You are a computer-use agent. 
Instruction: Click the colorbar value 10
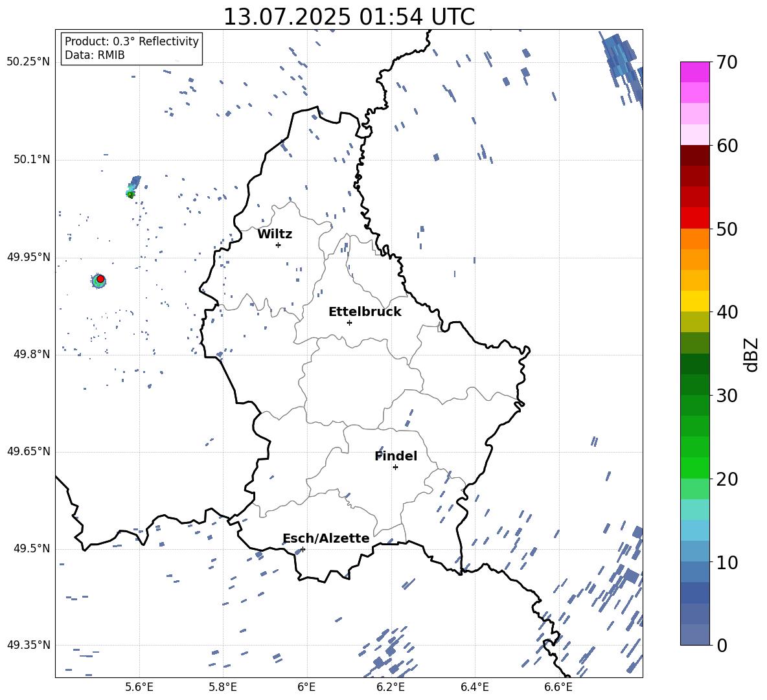point(727,562)
